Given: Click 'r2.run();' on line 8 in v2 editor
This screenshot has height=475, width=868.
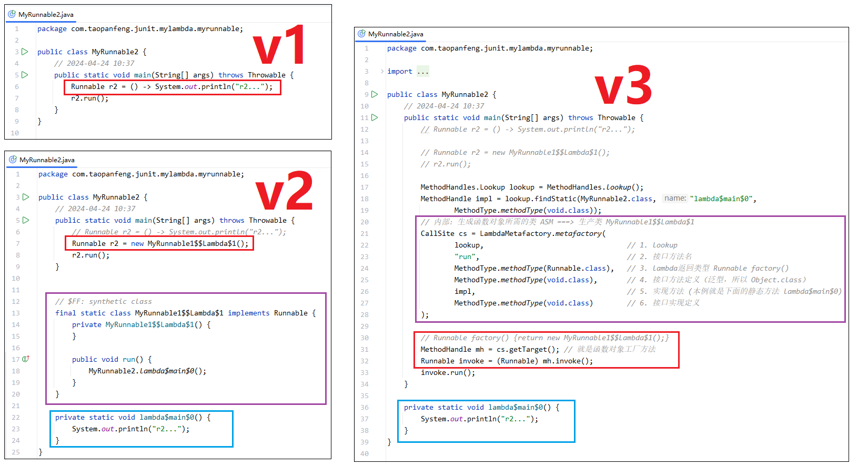Looking at the screenshot, I should pyautogui.click(x=91, y=255).
